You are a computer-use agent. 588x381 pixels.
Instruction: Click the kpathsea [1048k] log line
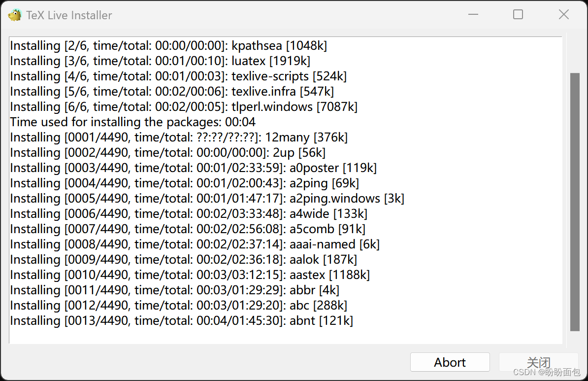pos(168,45)
